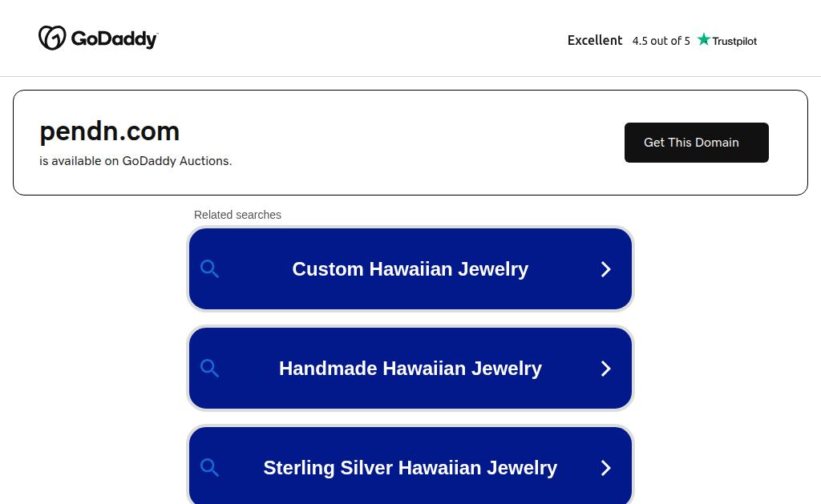The width and height of the screenshot is (821, 504).
Task: Click search icon beside Custom Hawaiian Jewelry
Action: click(x=209, y=269)
